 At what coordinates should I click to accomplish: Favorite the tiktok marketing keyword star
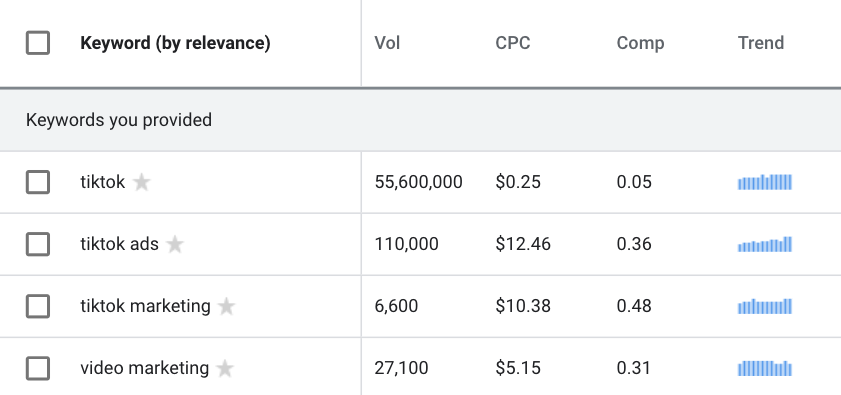226,306
